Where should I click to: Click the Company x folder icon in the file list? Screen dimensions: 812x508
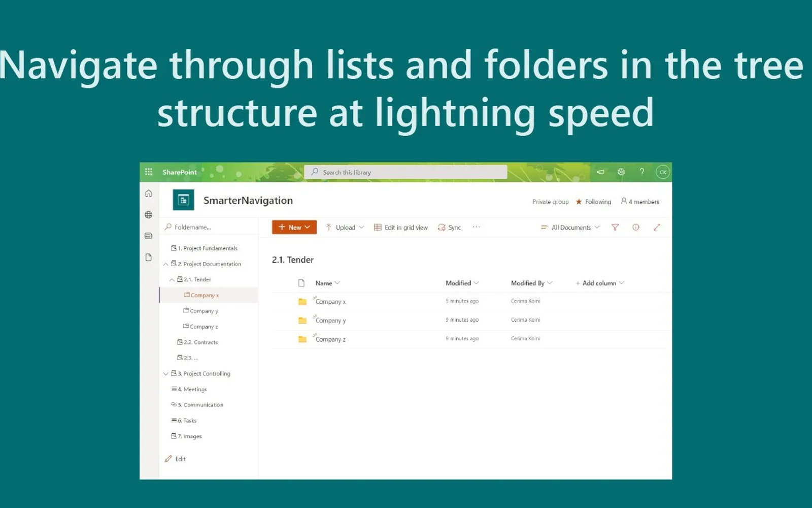point(302,302)
